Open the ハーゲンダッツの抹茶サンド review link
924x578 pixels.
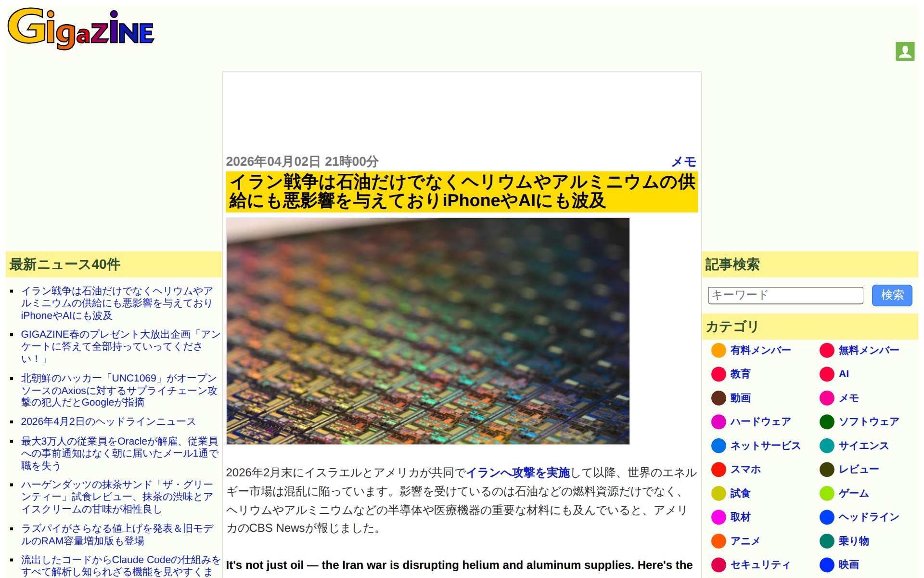point(117,497)
